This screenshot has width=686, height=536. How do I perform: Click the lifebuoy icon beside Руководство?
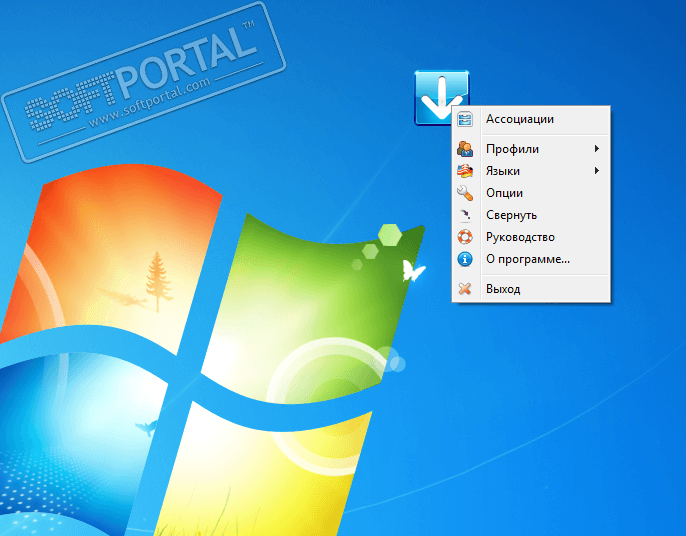(465, 237)
